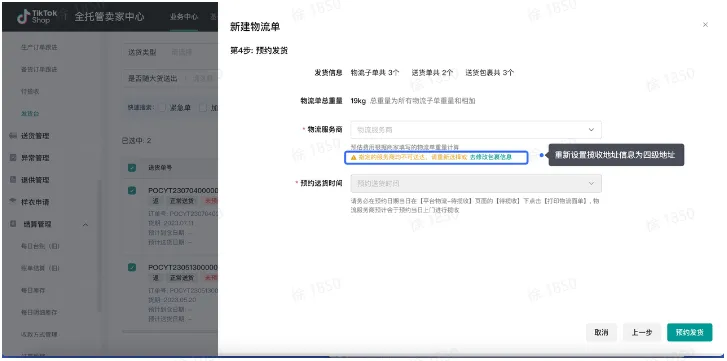The image size is (727, 361).
Task: Close the 新建物流单 dialog with the X
Action: [705, 25]
